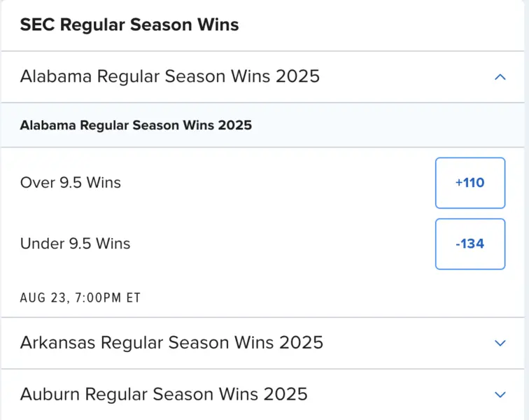Click the +110 odds button

click(x=470, y=183)
